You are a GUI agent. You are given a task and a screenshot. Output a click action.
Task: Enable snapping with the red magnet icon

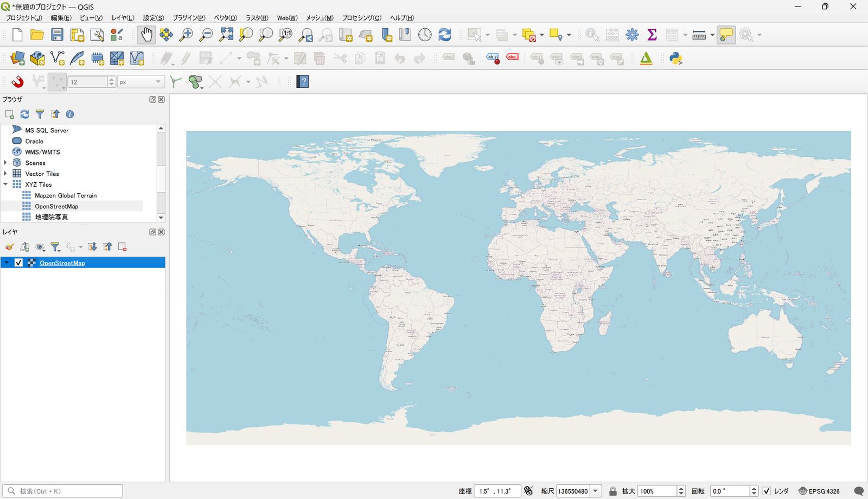tap(17, 82)
